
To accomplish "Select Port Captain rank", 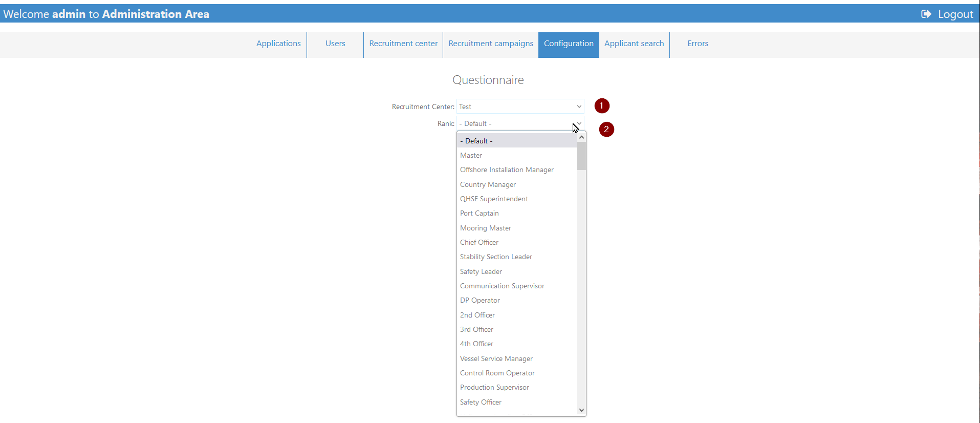I will (517, 213).
